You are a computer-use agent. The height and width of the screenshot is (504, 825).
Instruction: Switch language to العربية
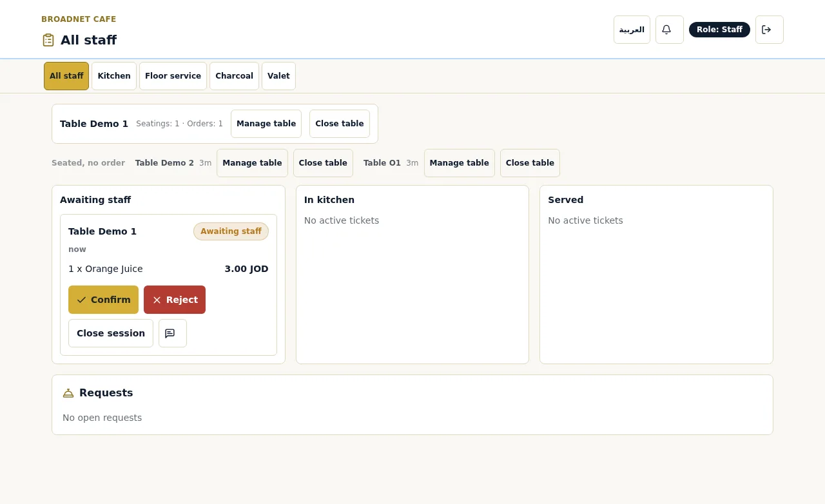[x=632, y=30]
